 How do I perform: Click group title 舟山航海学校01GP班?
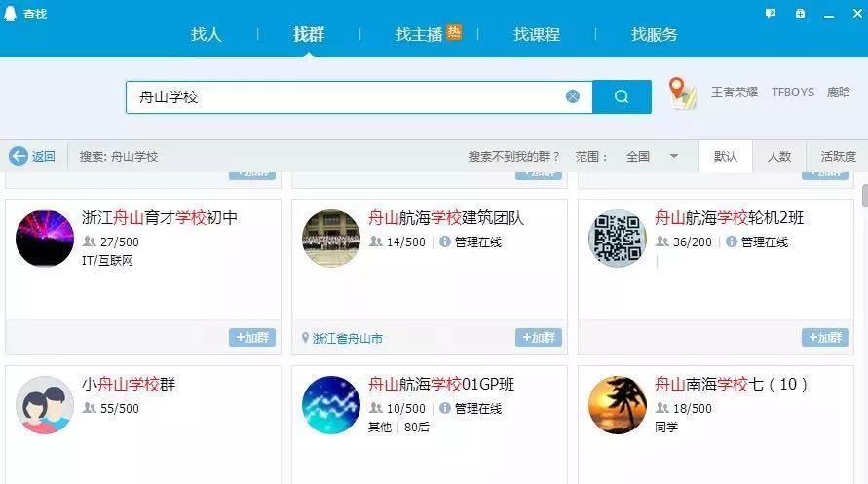click(x=441, y=385)
